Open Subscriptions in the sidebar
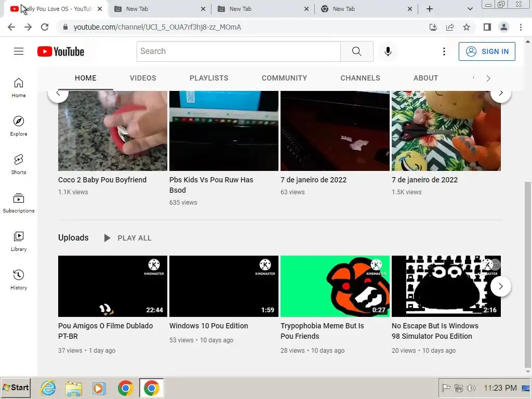The image size is (532, 399). (19, 203)
